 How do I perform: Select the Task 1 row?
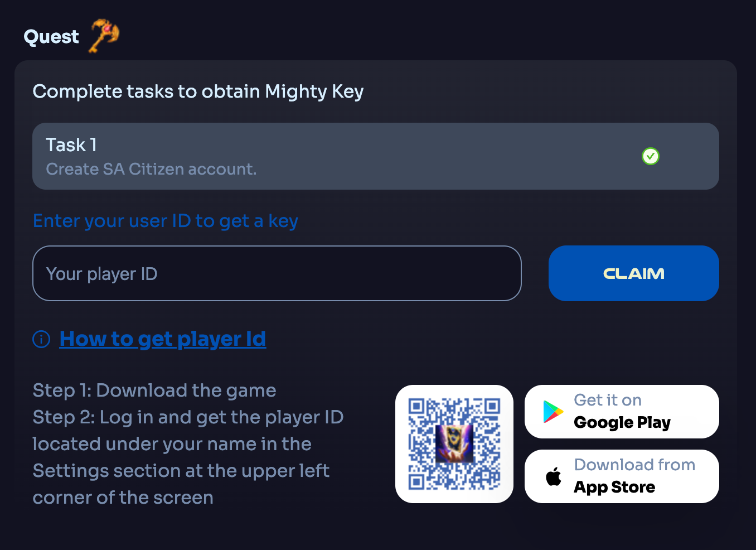coord(376,156)
